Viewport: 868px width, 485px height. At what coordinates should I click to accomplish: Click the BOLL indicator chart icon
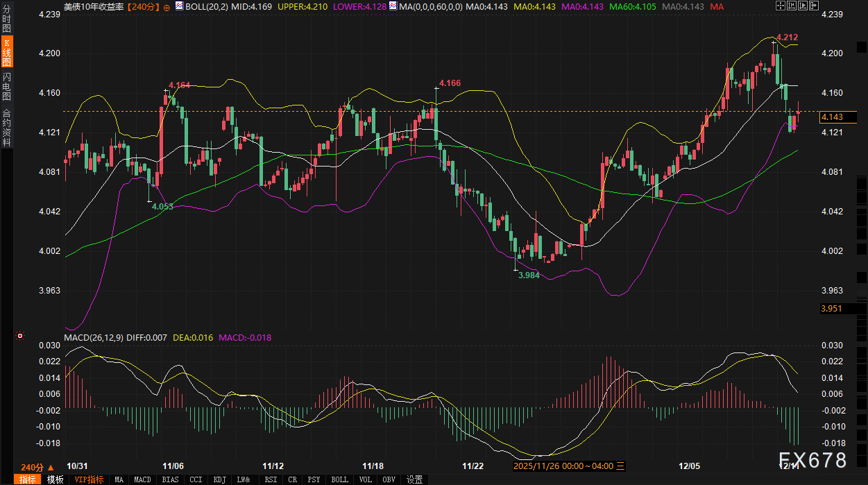(x=179, y=6)
